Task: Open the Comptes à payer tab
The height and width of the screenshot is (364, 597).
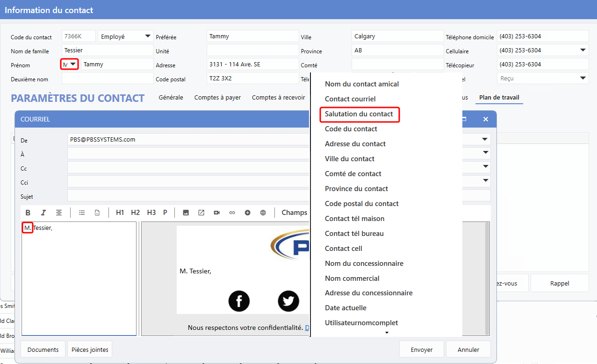Action: click(217, 98)
